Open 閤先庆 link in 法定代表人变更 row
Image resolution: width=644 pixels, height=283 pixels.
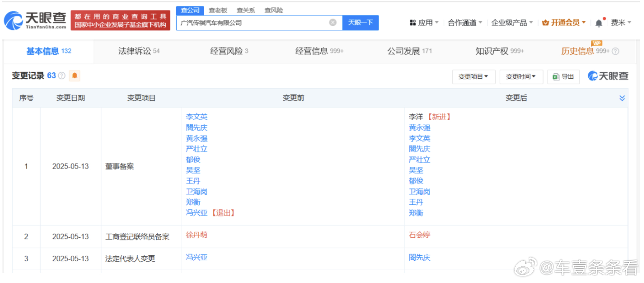tap(420, 257)
